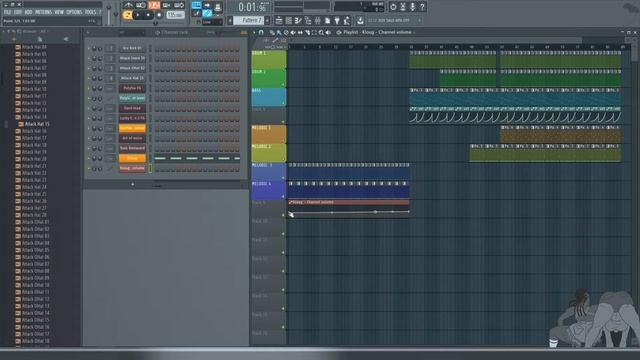
Task: Click the Stop button in transport
Action: pyautogui.click(x=148, y=16)
